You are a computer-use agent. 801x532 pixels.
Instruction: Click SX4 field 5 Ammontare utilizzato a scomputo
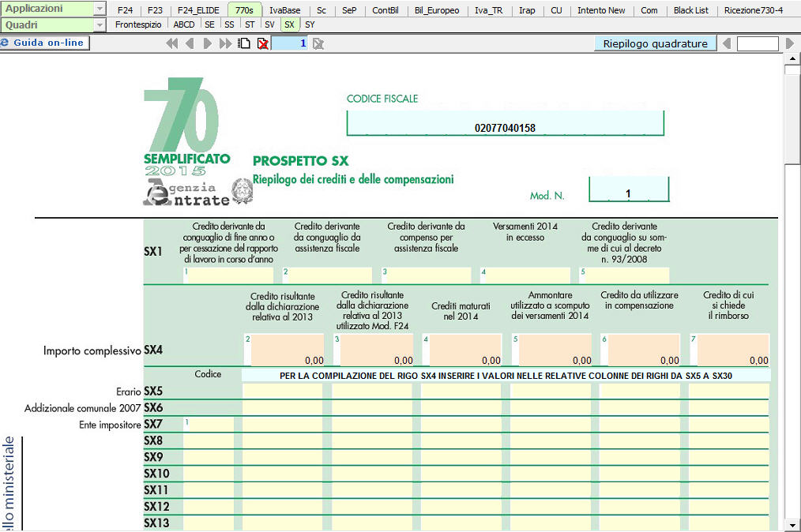pos(551,350)
